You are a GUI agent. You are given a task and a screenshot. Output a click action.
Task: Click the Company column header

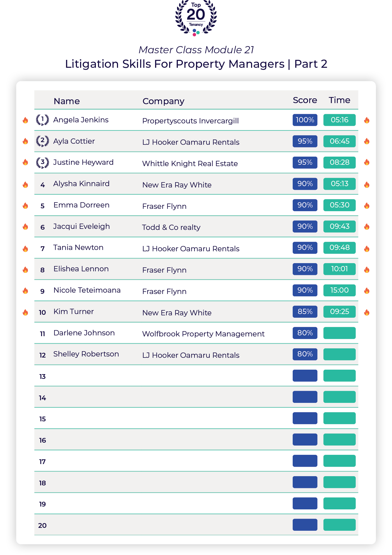tap(163, 101)
